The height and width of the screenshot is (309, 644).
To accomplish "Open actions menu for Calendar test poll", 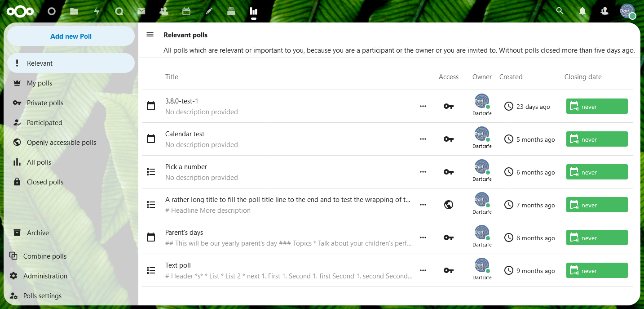I will (423, 139).
